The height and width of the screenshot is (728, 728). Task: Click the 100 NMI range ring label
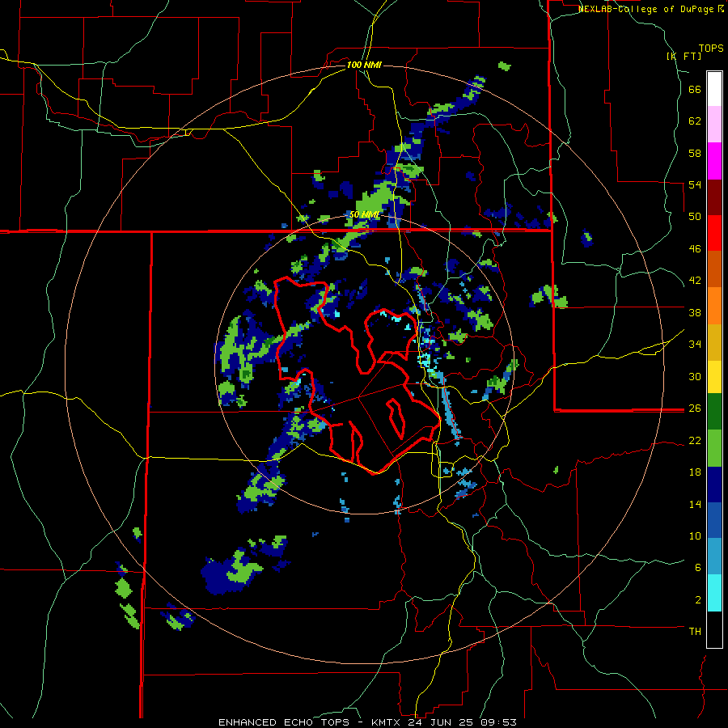click(x=364, y=65)
